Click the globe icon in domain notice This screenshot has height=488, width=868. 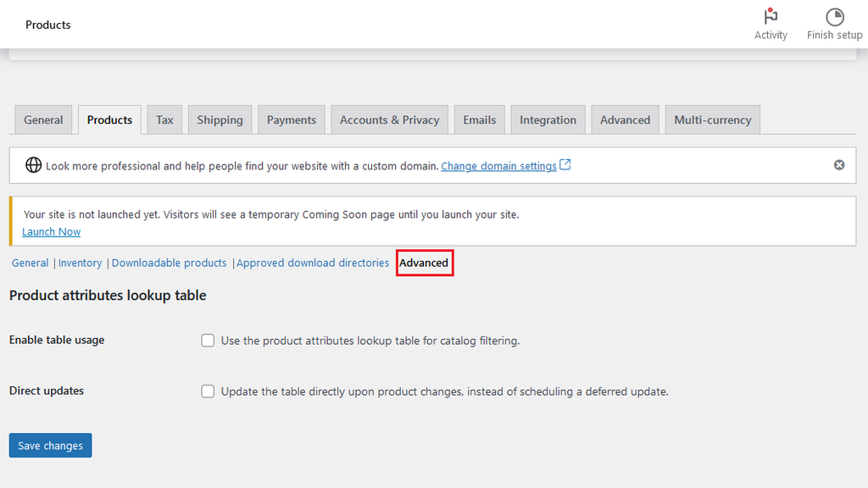pyautogui.click(x=34, y=165)
